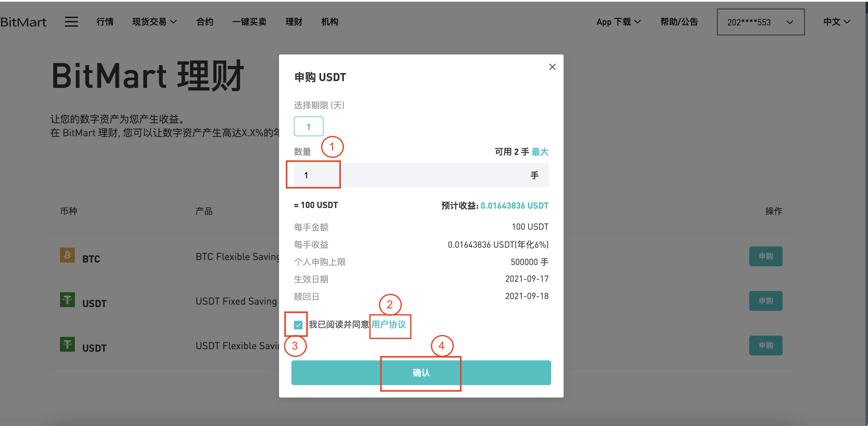This screenshot has height=426, width=868.
Task: Click USDT Flexible Saving coin icon
Action: click(x=67, y=344)
